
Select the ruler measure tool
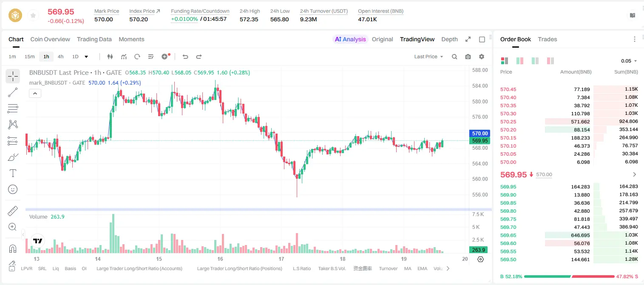pos(13,211)
